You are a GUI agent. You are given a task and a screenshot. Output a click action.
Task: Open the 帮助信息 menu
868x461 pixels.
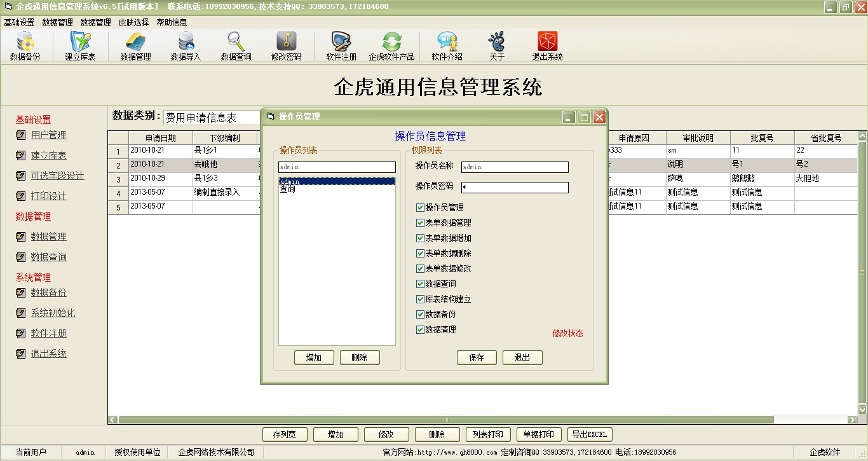[172, 22]
